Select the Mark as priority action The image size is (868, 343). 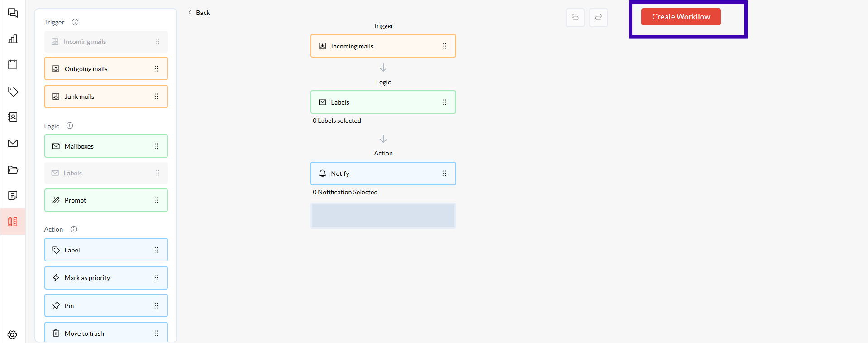click(x=106, y=278)
